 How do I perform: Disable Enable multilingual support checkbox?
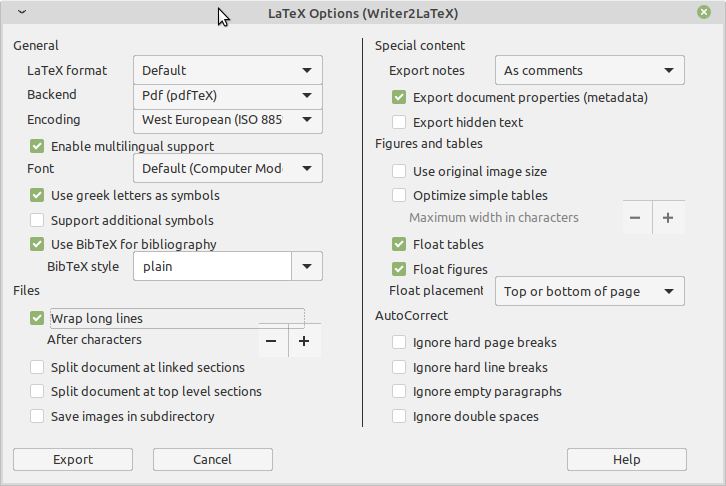coord(38,147)
